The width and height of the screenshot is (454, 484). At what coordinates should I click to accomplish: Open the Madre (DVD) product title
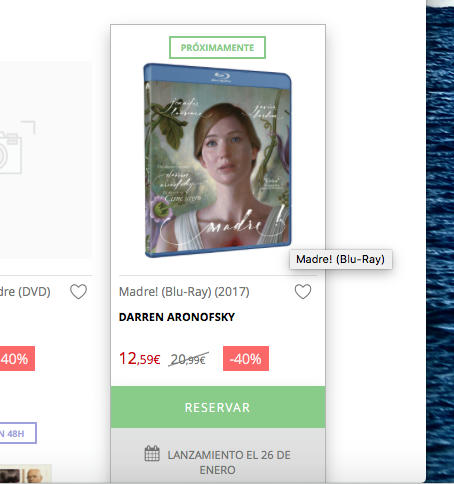(x=25, y=292)
